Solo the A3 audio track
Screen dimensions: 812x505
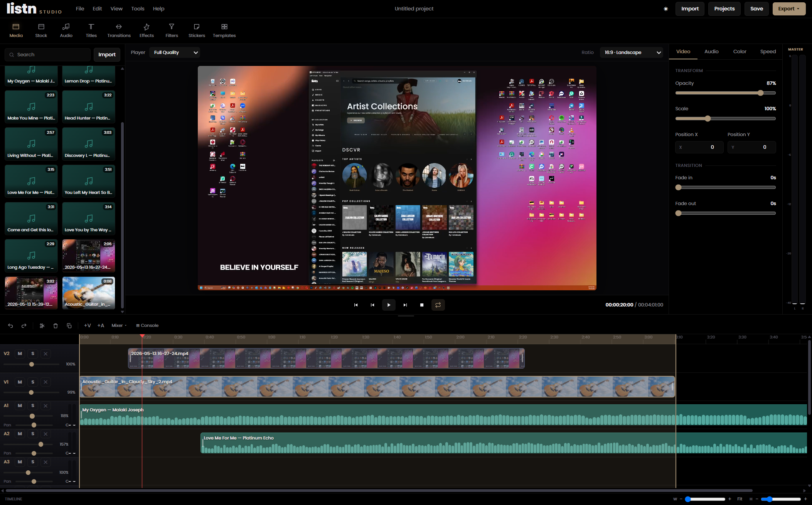[x=33, y=462]
